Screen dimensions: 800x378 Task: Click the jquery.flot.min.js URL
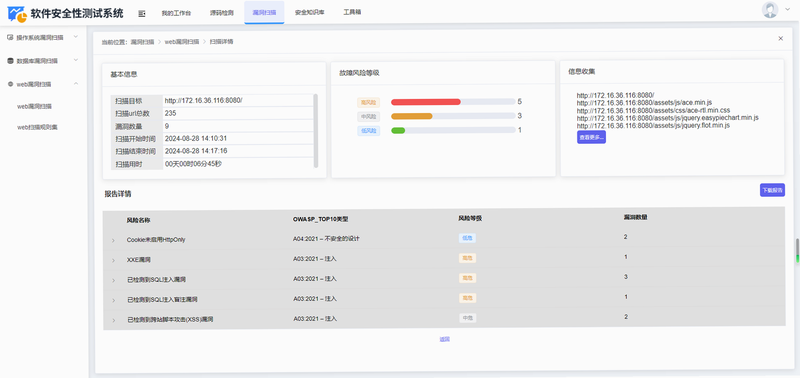pyautogui.click(x=653, y=125)
